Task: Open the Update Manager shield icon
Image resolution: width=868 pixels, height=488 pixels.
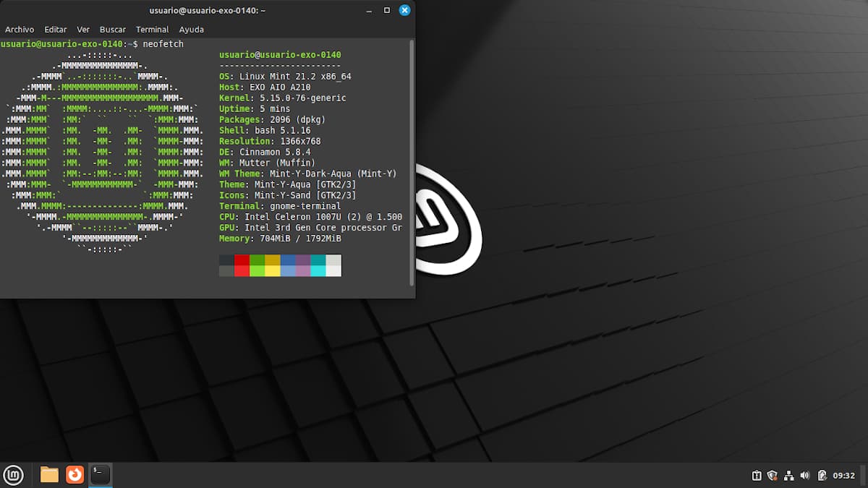Action: tap(773, 476)
